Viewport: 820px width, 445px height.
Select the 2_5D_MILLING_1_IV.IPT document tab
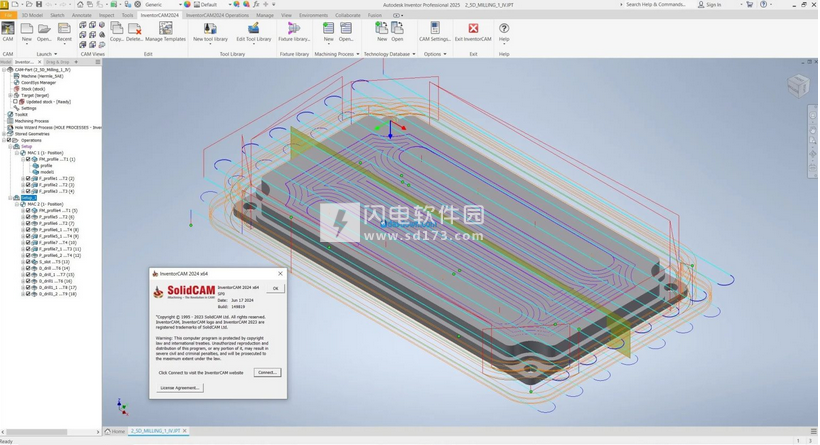pos(158,431)
